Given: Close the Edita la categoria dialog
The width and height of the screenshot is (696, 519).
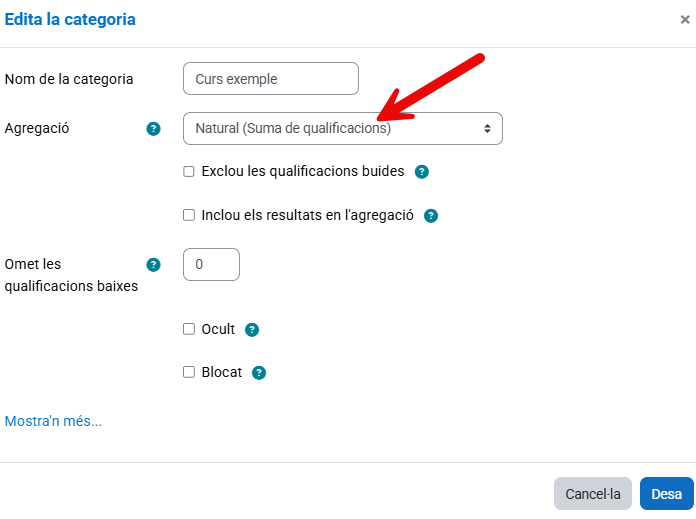Looking at the screenshot, I should click(x=684, y=19).
